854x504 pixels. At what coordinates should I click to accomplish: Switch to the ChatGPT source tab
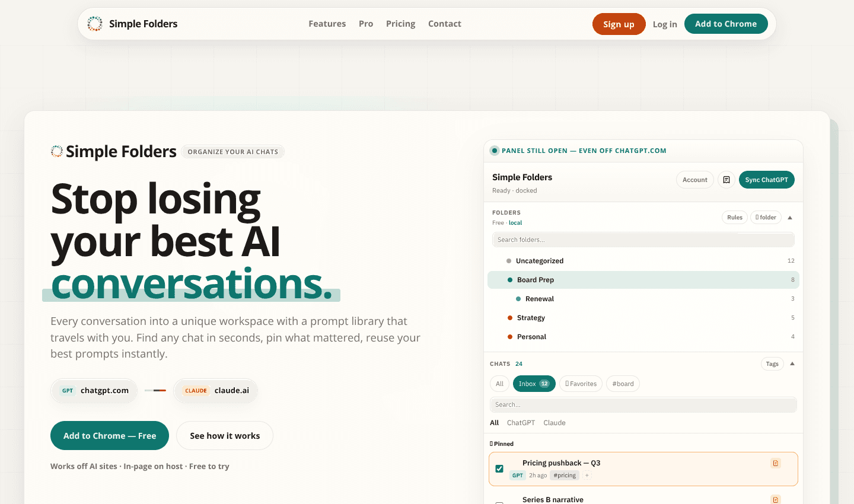point(521,423)
